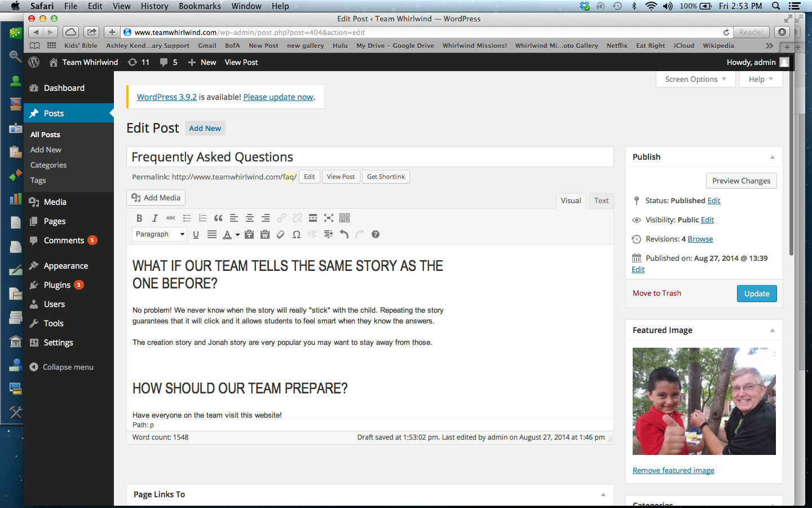
Task: Open the Paragraph format dropdown
Action: pos(160,234)
